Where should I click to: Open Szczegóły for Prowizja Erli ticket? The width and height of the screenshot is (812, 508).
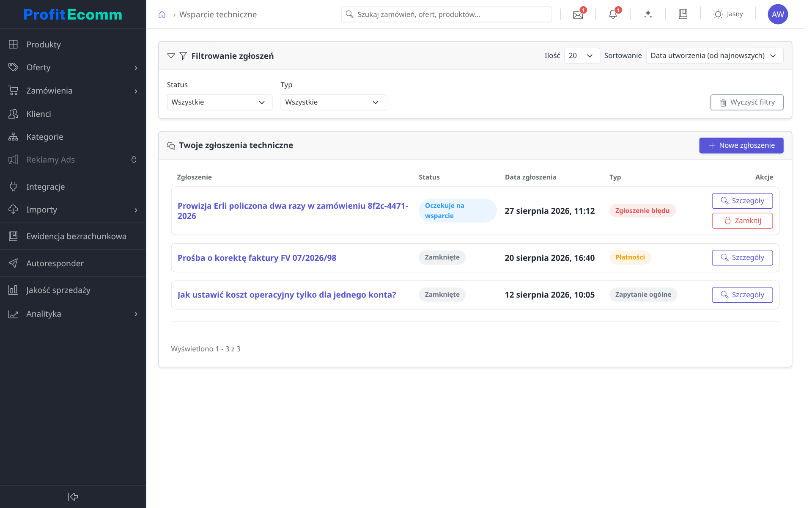click(742, 201)
